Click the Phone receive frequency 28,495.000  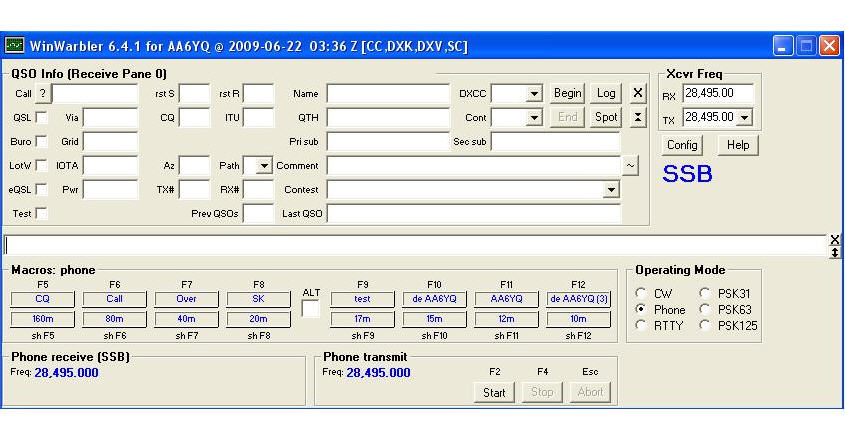click(66, 373)
